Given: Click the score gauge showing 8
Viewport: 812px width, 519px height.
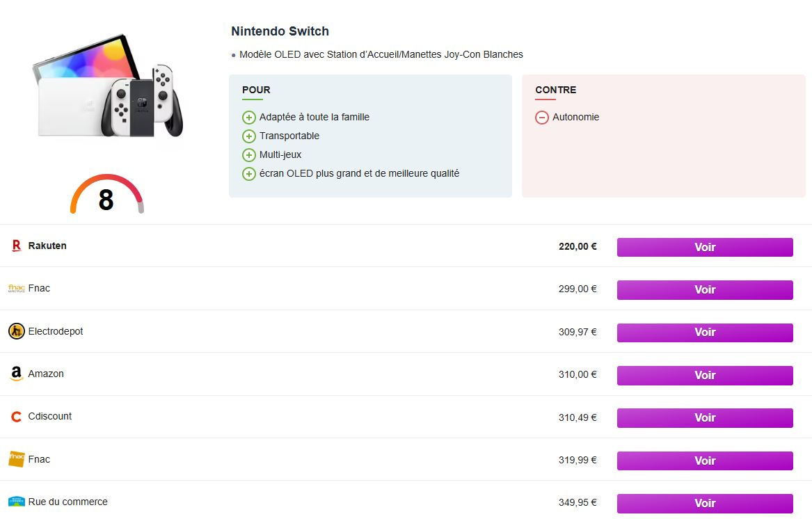Looking at the screenshot, I should click(x=106, y=194).
